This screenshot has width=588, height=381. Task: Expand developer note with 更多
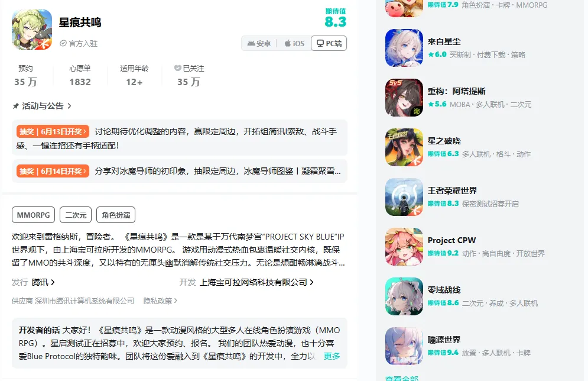(x=332, y=356)
